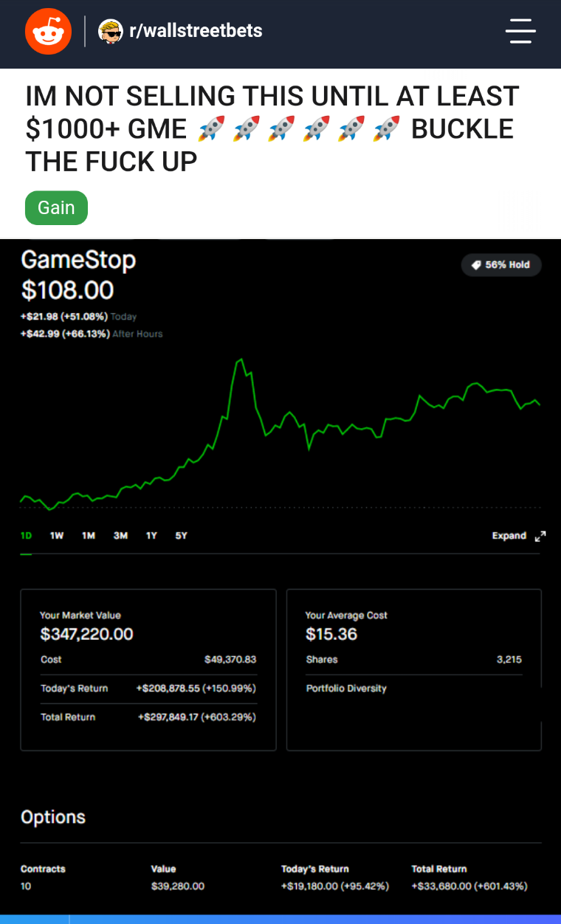Screen dimensions: 561x924
Task: Open the r/wallstreetbets community link
Action: tap(196, 31)
